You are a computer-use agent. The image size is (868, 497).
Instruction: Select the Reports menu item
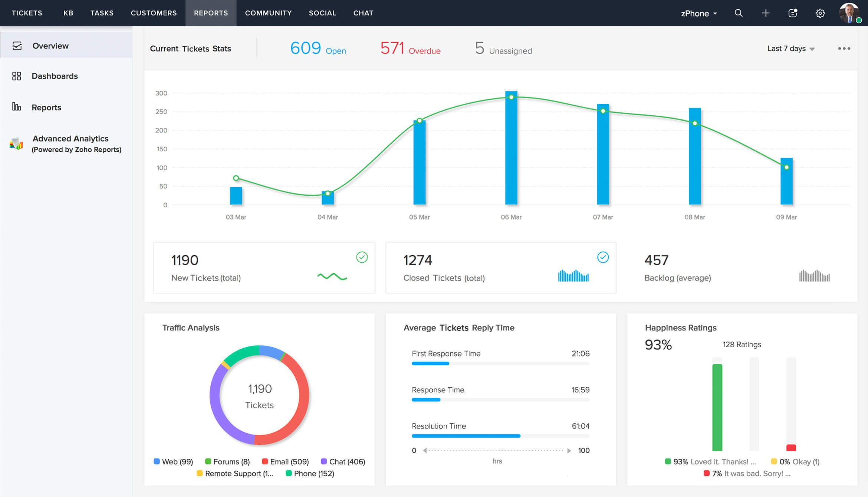pos(46,107)
